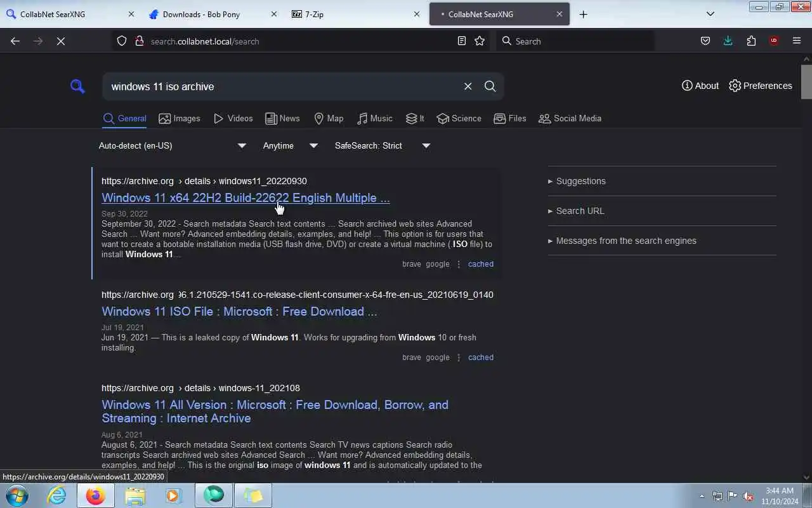Image resolution: width=812 pixels, height=508 pixels.
Task: Switch to the News category
Action: point(282,118)
